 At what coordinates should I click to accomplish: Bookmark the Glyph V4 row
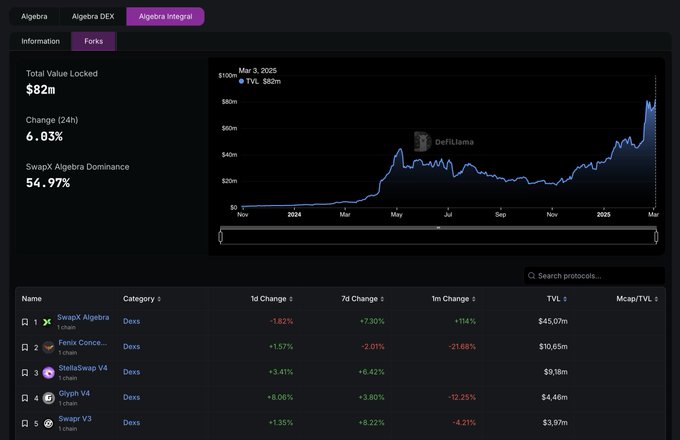point(25,398)
